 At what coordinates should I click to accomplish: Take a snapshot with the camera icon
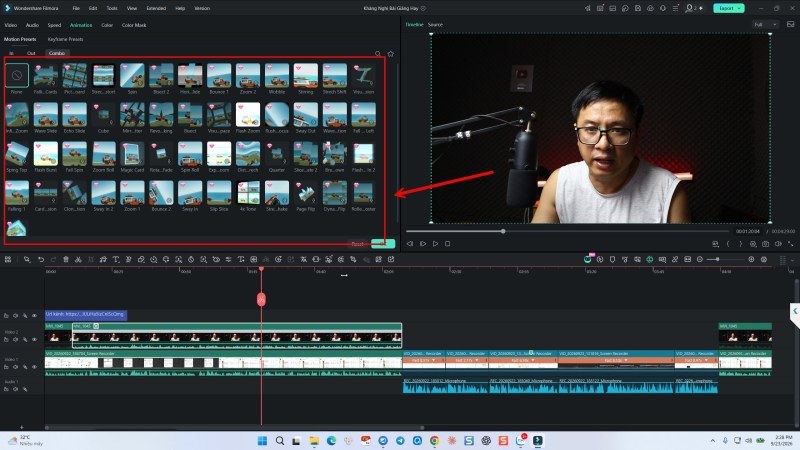[x=765, y=244]
